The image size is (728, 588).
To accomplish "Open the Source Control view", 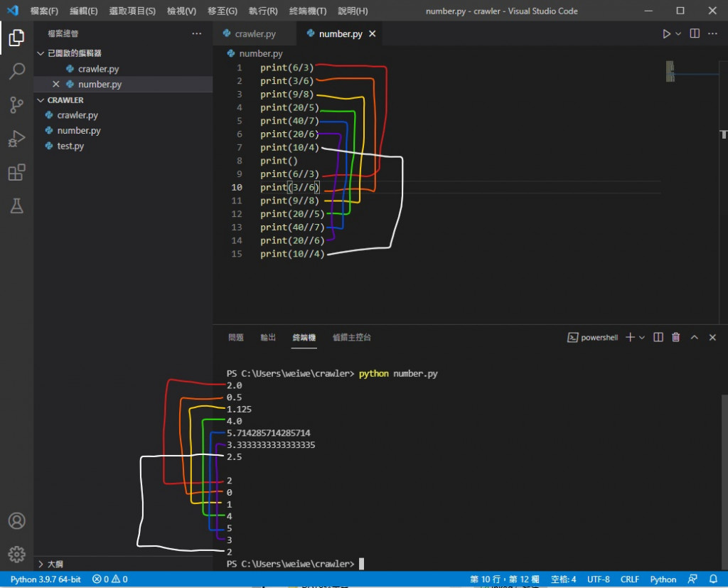I will (17, 105).
